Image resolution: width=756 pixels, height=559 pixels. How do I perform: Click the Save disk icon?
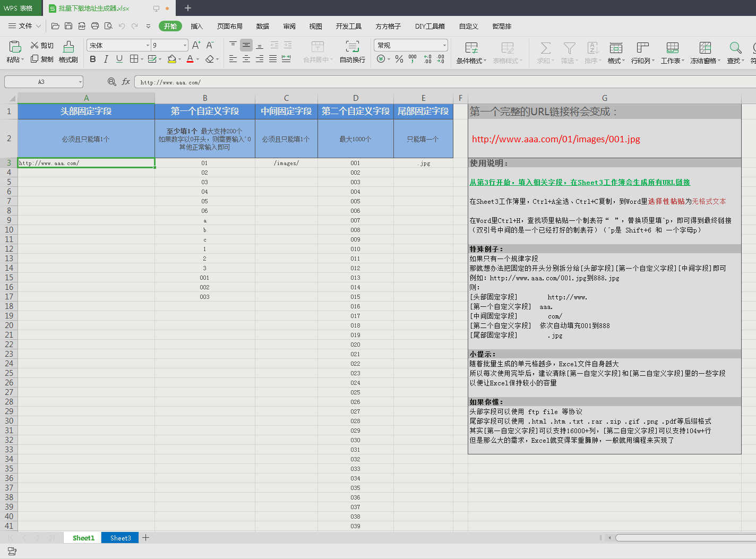click(68, 25)
